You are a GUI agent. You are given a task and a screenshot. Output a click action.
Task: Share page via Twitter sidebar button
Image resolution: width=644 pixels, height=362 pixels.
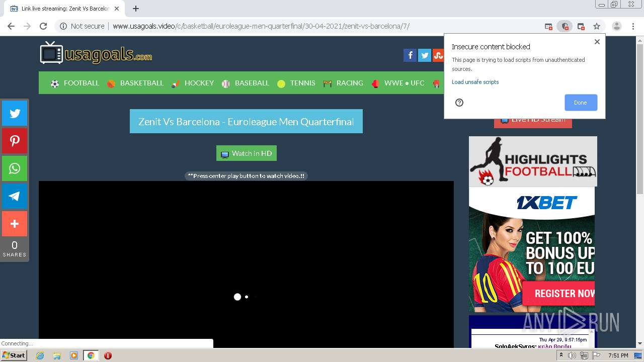coord(15,113)
